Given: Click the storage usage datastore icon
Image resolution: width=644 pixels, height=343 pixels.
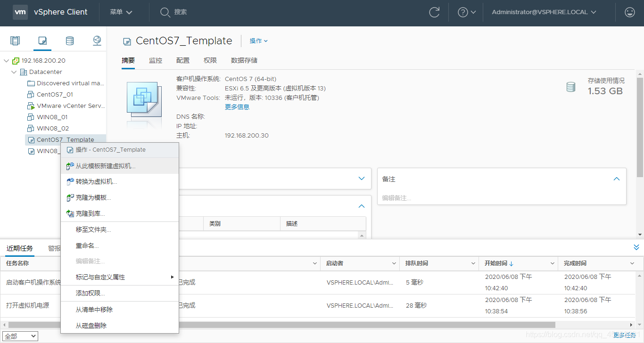Looking at the screenshot, I should [570, 87].
